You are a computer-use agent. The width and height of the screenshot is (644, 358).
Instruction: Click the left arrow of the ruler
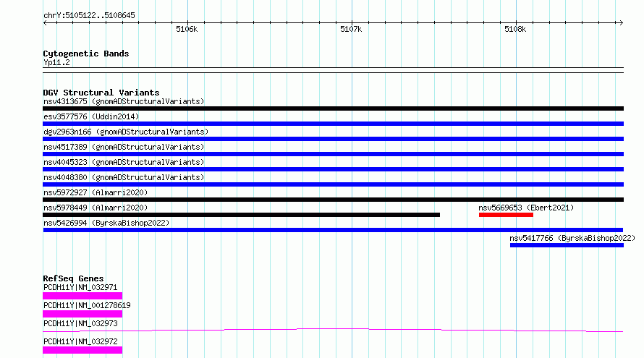(x=45, y=22)
